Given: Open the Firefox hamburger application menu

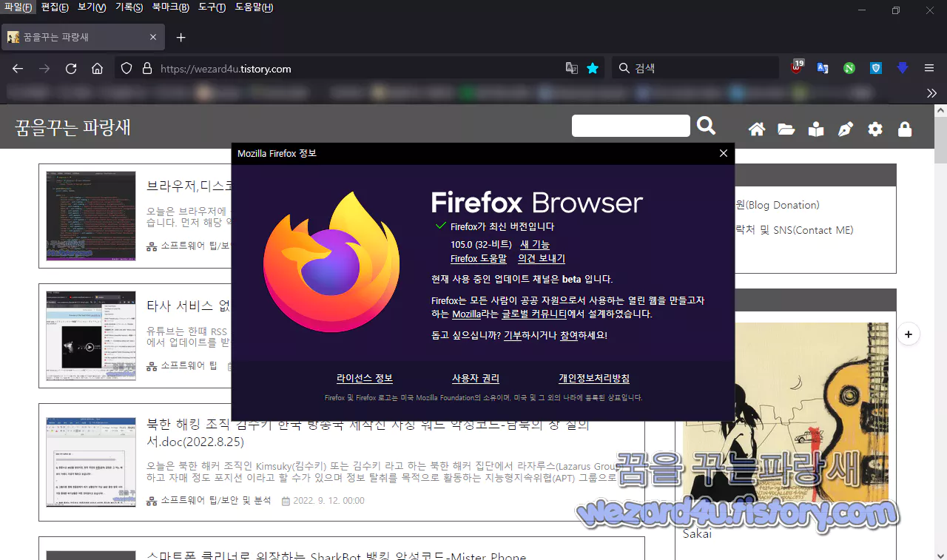Looking at the screenshot, I should point(929,68).
